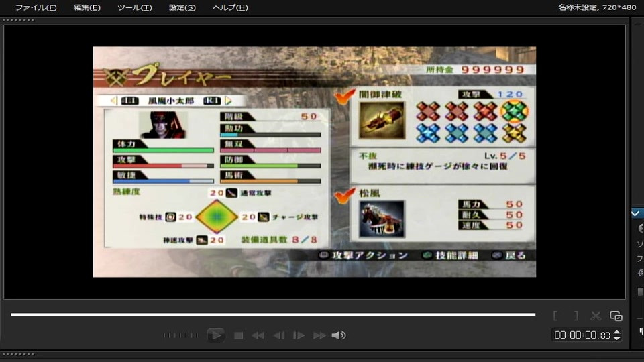644x362 pixels.
Task: Open the 設定(S) menu
Action: (x=182, y=7)
